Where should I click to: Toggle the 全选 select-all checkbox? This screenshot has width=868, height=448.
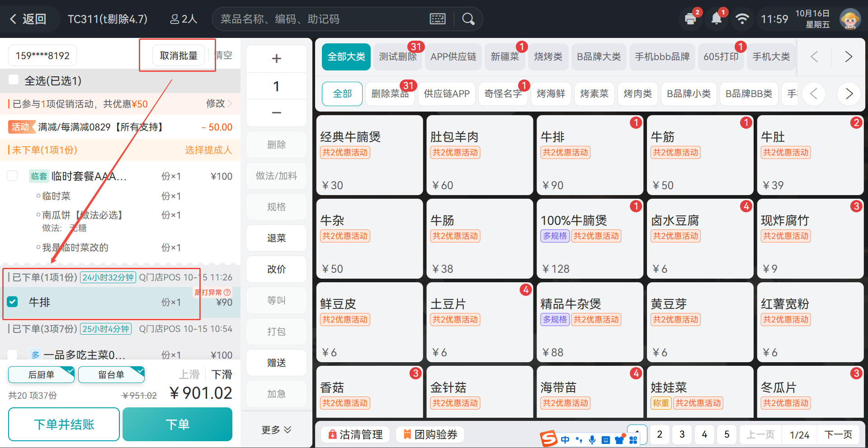click(x=14, y=80)
